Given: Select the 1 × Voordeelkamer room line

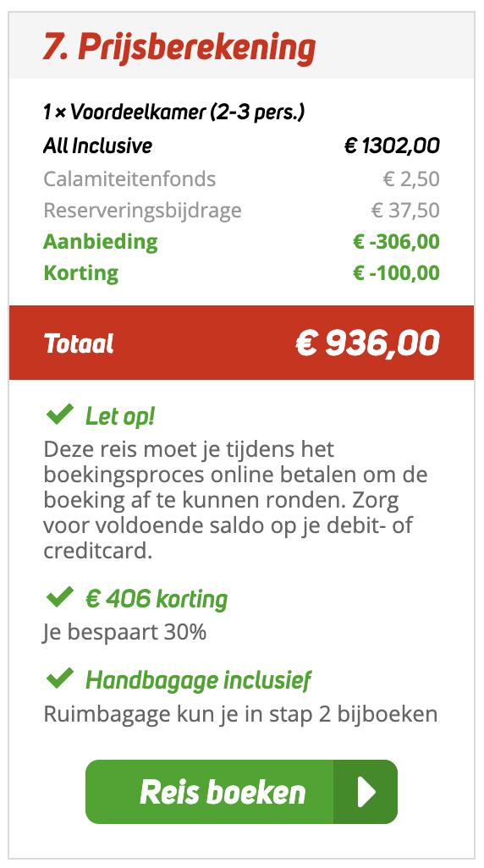Looking at the screenshot, I should pyautogui.click(x=174, y=113).
